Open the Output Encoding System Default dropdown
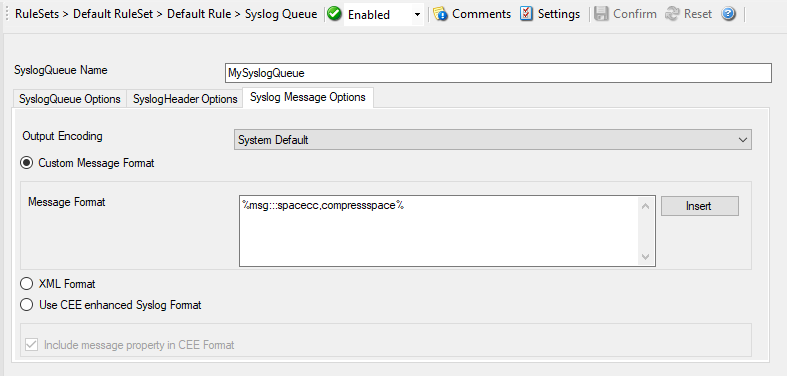Viewport: 787px width, 376px height. (x=492, y=140)
